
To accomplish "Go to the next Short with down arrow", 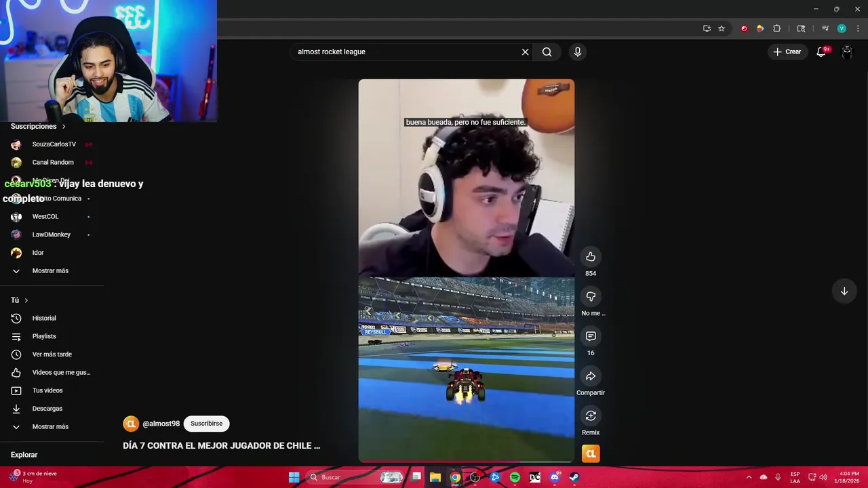I will (x=844, y=291).
